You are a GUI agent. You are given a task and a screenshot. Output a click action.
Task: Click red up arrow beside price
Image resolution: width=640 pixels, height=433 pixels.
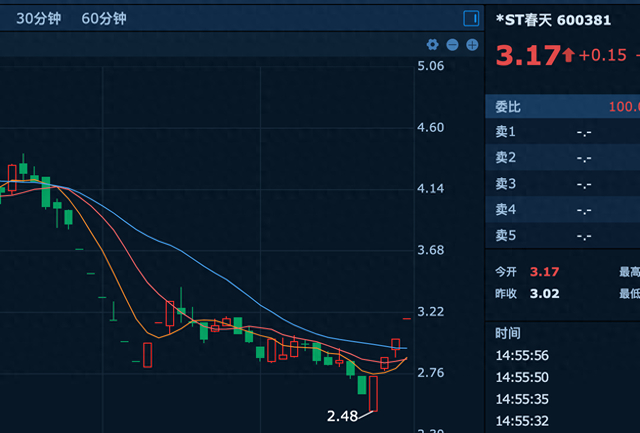pyautogui.click(x=568, y=55)
